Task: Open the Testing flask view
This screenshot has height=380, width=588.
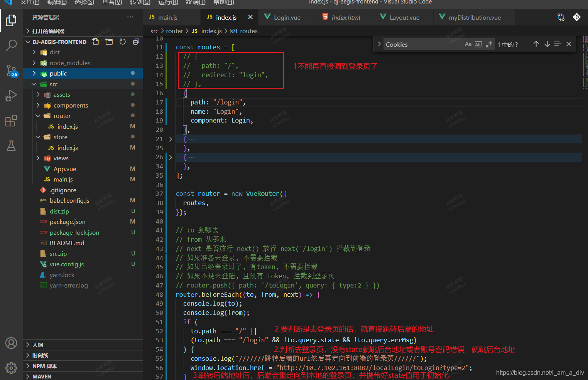Action: (11, 146)
